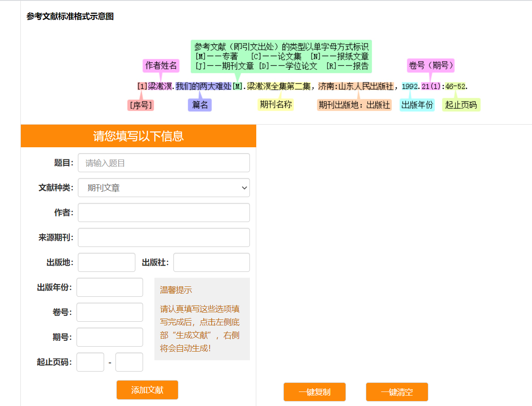Click the blue 篇名 annotation label
532x406 pixels.
[200, 105]
